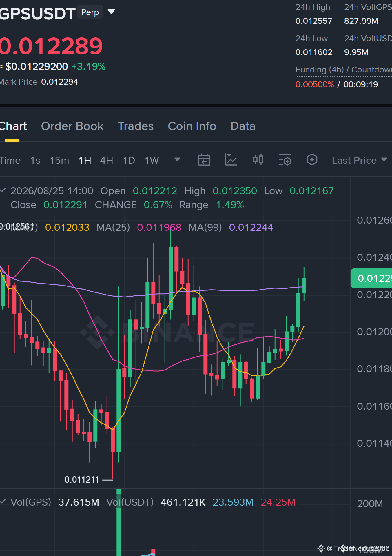The width and height of the screenshot is (392, 556).
Task: Click the GPSUSDT pair name
Action: [x=38, y=14]
